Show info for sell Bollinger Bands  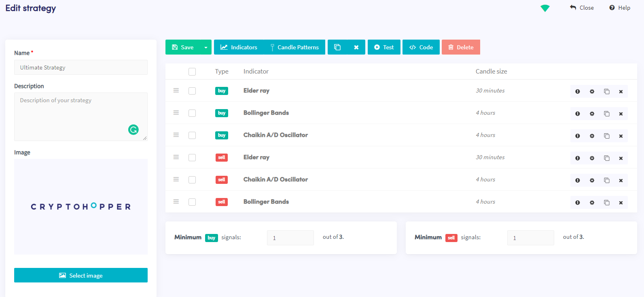click(578, 202)
